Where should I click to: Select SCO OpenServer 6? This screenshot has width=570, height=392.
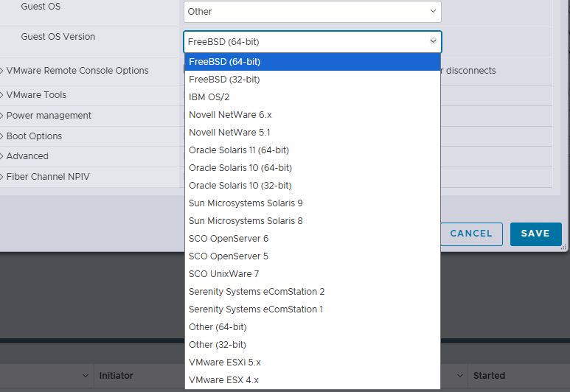[313, 239]
